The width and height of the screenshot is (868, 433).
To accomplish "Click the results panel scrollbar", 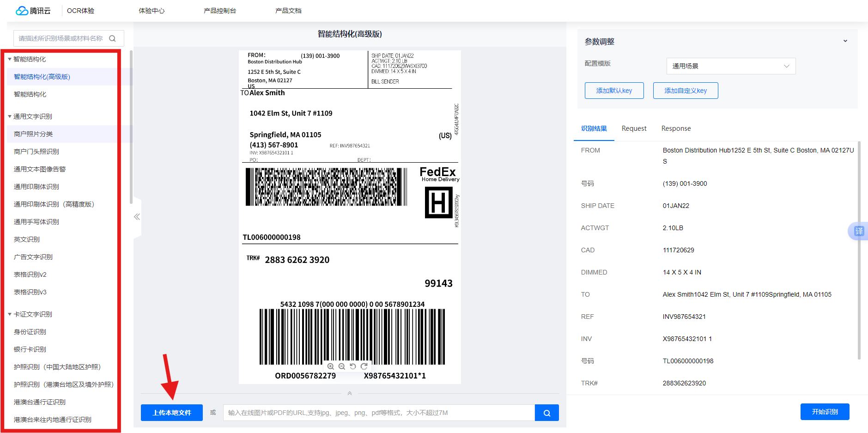I will [859, 250].
